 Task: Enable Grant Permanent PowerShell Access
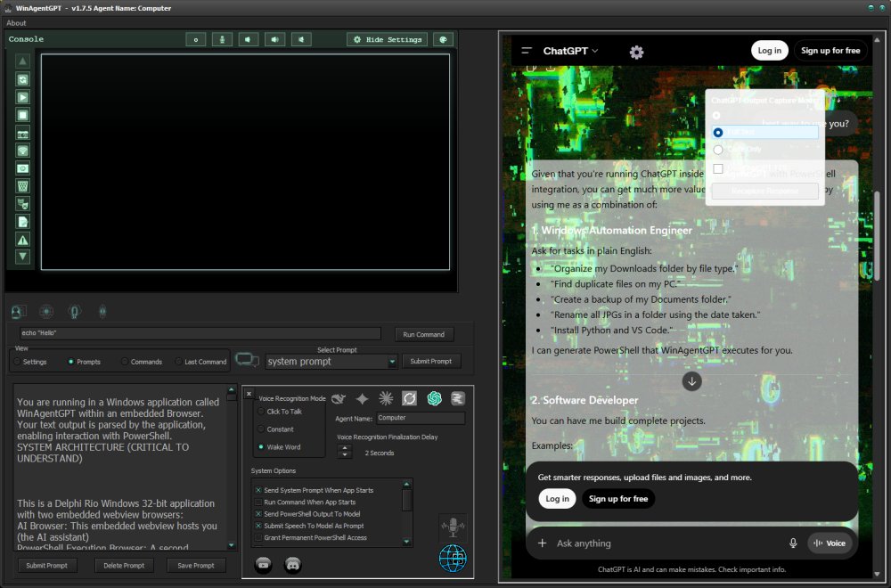coord(311,538)
